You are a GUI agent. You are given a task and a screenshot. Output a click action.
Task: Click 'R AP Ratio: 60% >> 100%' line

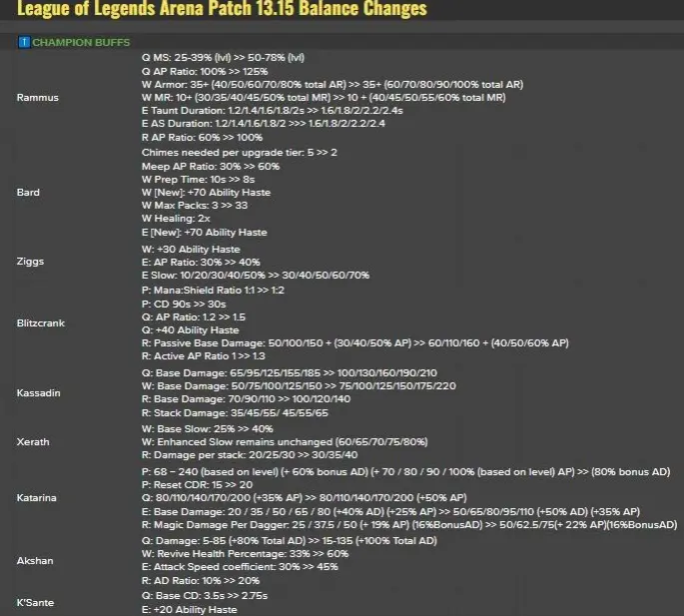(x=202, y=138)
